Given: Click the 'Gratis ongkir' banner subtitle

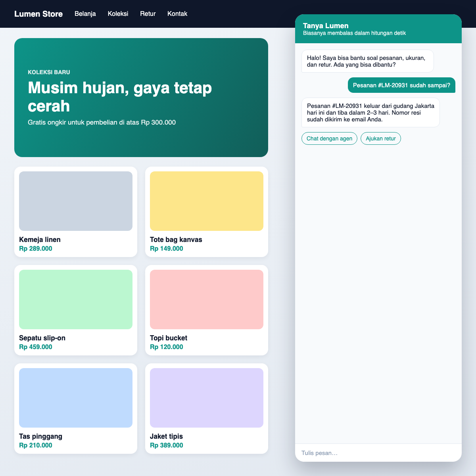Looking at the screenshot, I should pyautogui.click(x=102, y=122).
